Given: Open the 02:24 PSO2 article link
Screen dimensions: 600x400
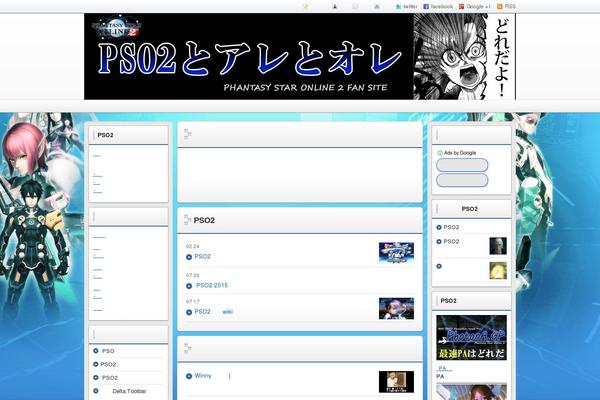Looking at the screenshot, I should [x=202, y=256].
